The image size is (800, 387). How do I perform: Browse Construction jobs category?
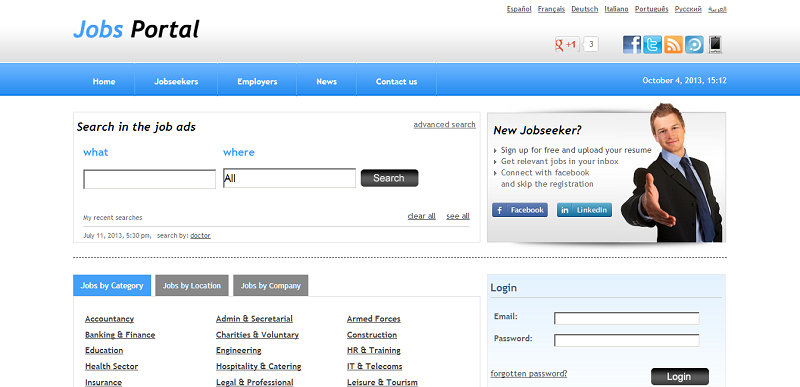pyautogui.click(x=372, y=335)
